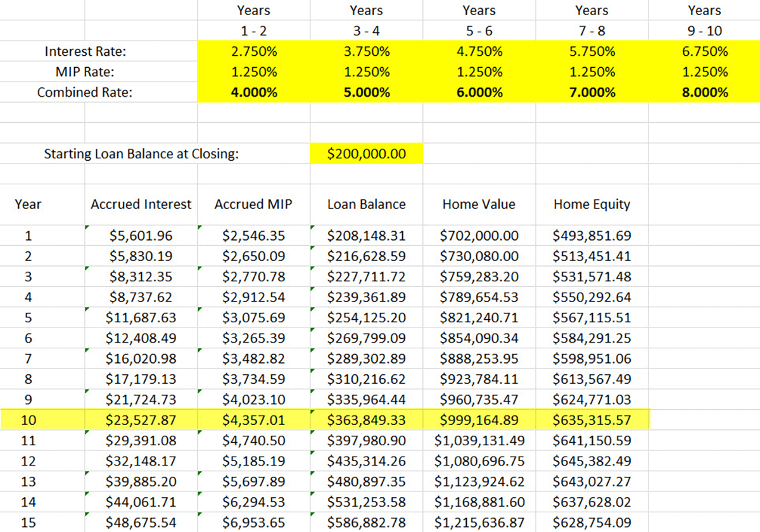
Task: Select loan balance $216,628.59
Action: click(367, 256)
